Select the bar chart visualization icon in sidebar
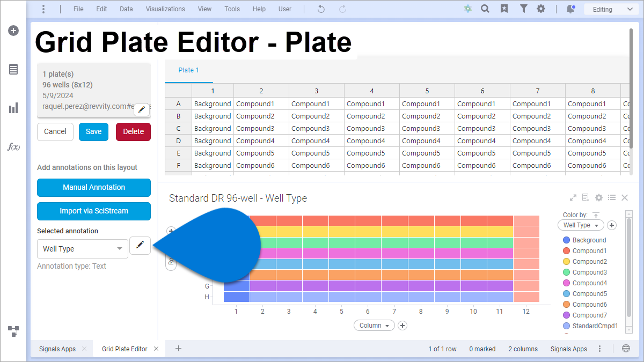This screenshot has width=644, height=362. click(13, 108)
